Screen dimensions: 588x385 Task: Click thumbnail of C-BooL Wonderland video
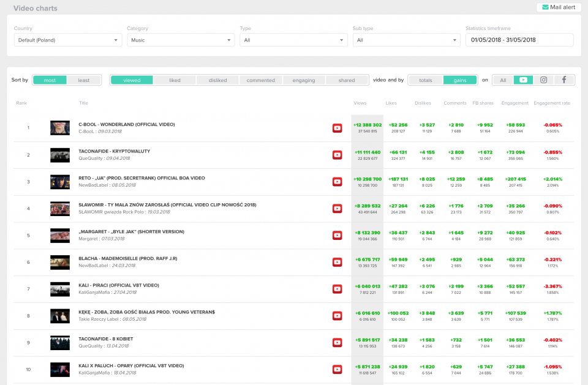pyautogui.click(x=60, y=128)
